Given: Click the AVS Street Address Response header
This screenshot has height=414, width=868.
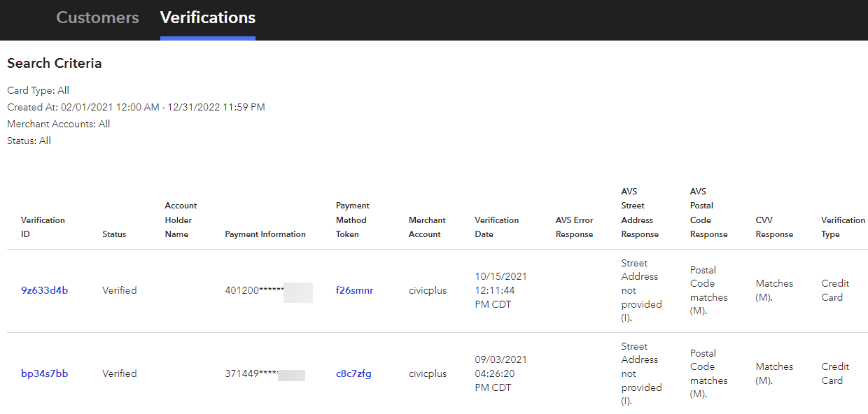Looking at the screenshot, I should pyautogui.click(x=640, y=213).
